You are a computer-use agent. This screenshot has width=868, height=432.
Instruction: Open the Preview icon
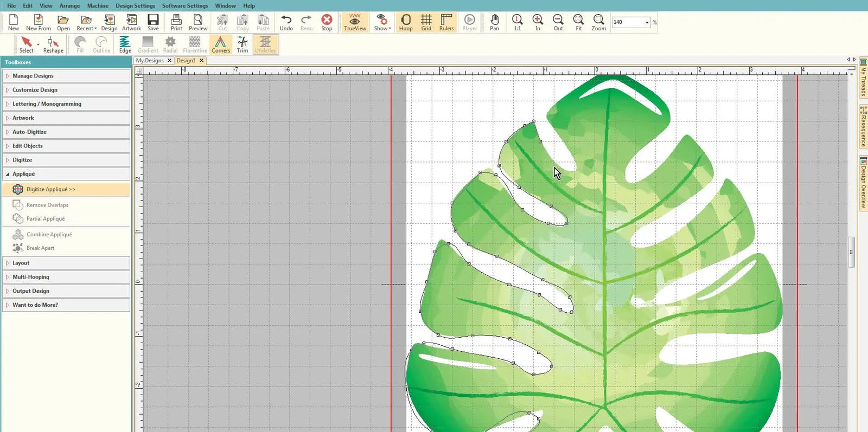click(198, 22)
